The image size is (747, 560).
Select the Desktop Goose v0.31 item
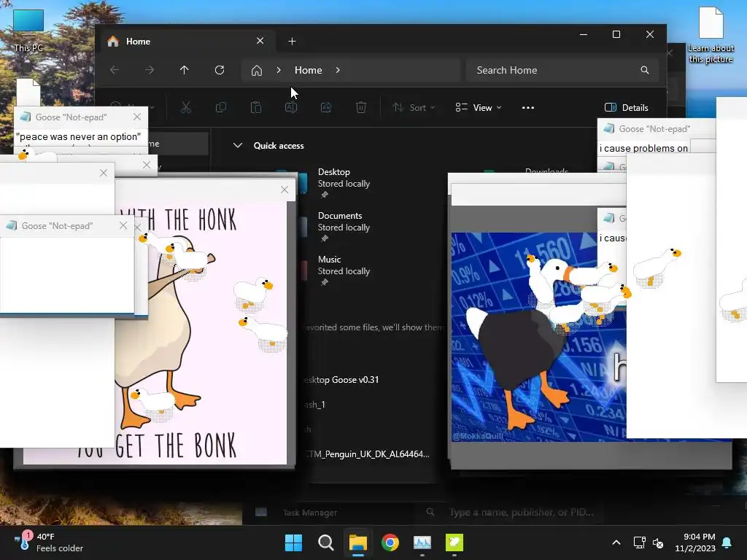(x=341, y=380)
